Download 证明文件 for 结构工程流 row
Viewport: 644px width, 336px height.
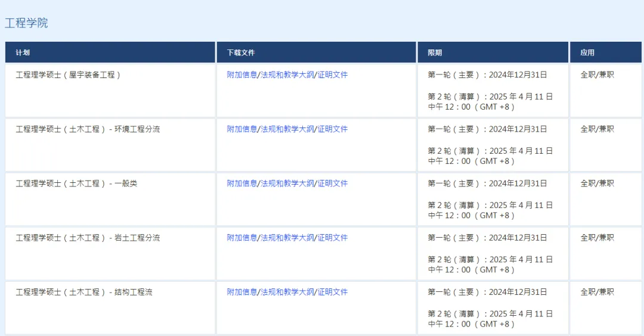click(x=333, y=292)
